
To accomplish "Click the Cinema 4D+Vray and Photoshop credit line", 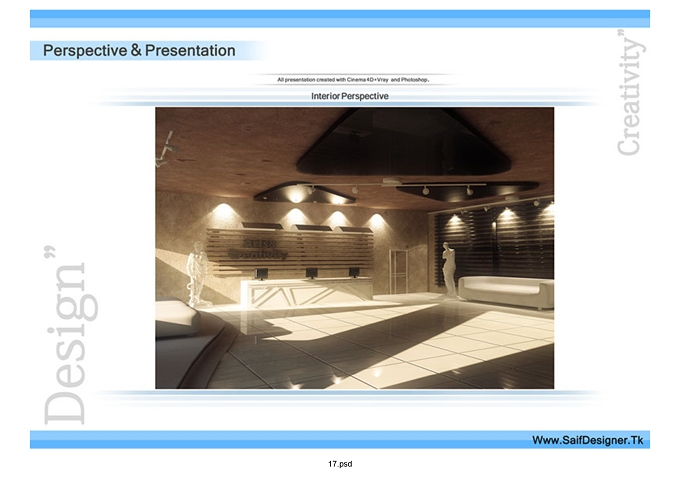I will click(353, 80).
